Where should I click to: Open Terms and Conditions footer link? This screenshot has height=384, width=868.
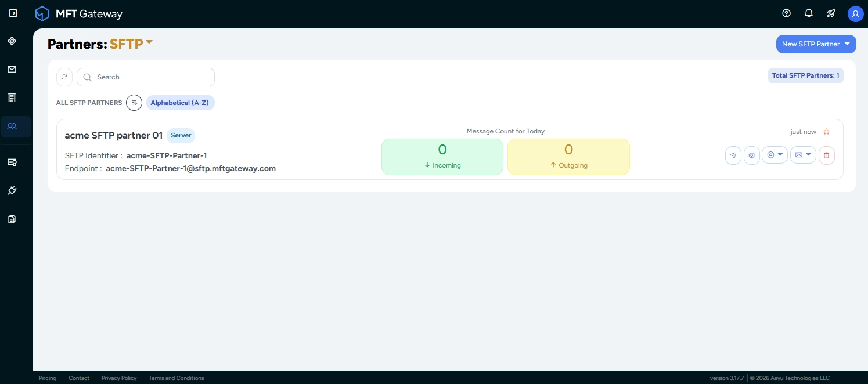coord(177,378)
